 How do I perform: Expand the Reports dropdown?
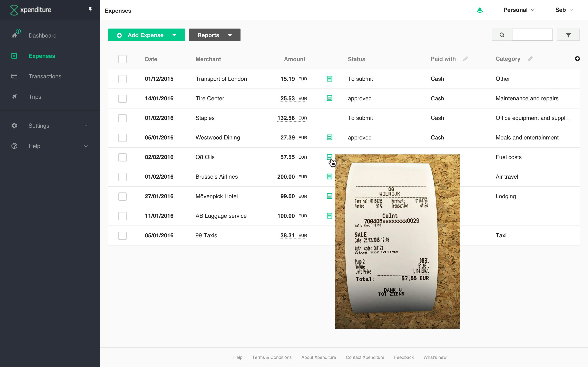pos(230,35)
